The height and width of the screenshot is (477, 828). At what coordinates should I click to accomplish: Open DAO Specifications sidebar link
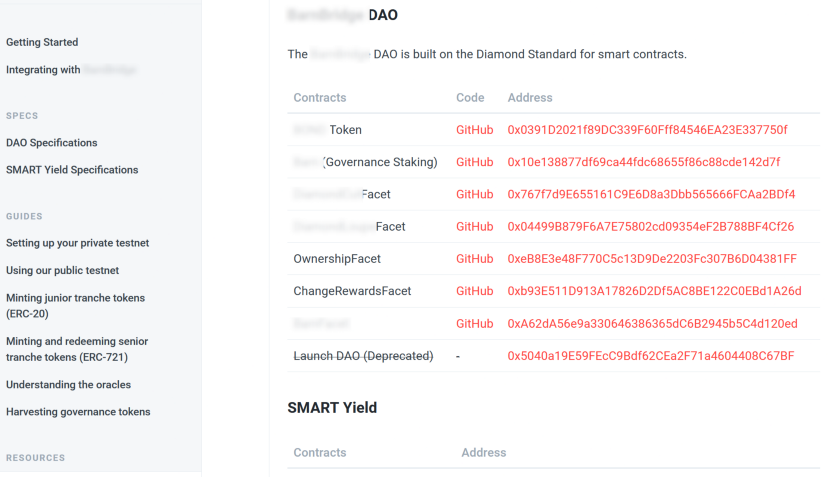click(52, 143)
